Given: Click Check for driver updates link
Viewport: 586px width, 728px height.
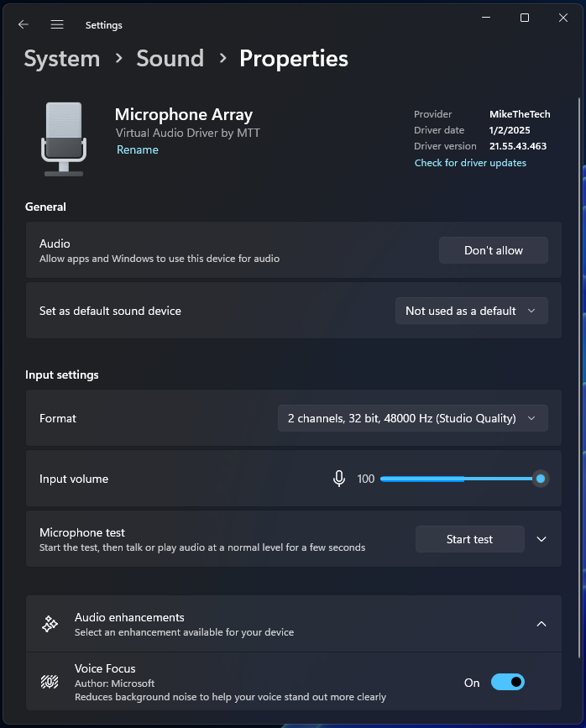Looking at the screenshot, I should tap(470, 163).
